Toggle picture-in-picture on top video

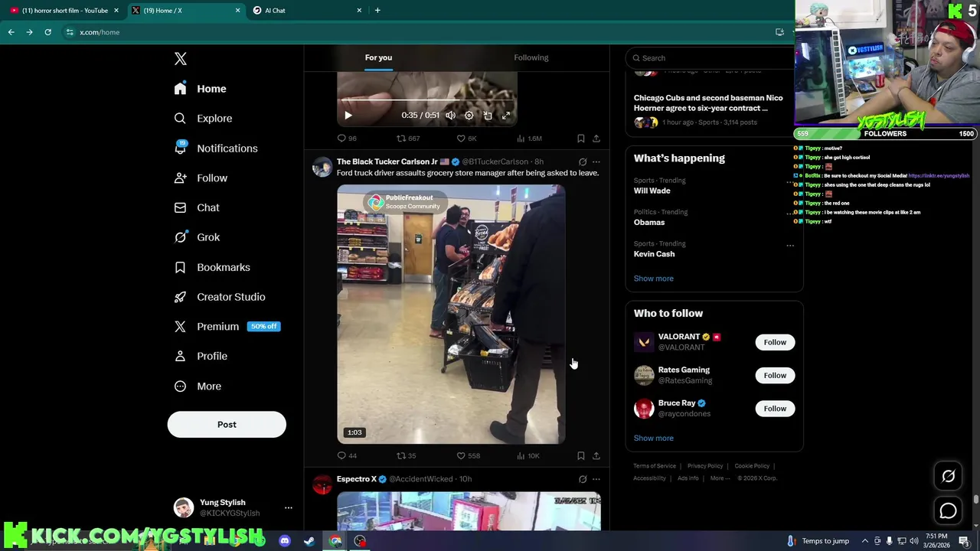(x=488, y=116)
